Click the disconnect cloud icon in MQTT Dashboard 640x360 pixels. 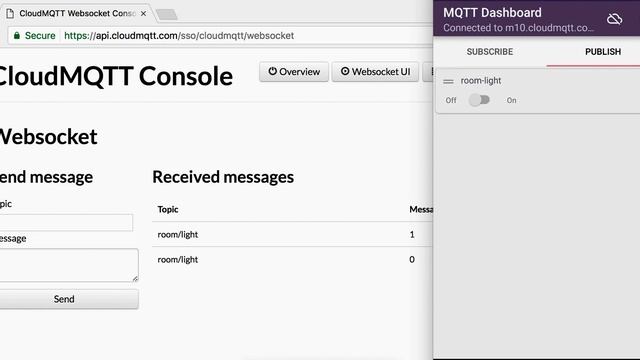(614, 19)
